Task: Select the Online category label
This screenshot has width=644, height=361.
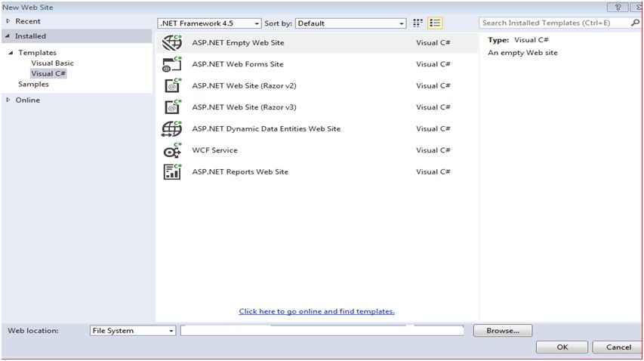Action: [x=27, y=100]
